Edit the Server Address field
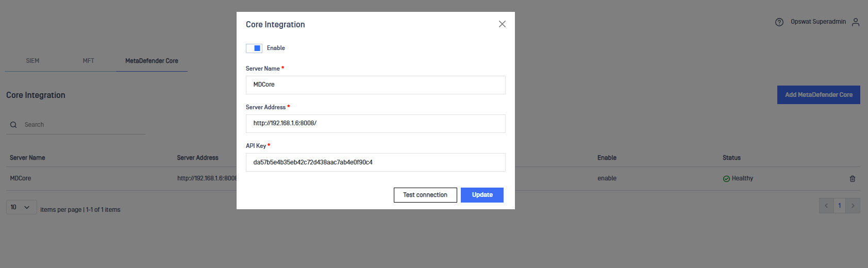 [375, 124]
